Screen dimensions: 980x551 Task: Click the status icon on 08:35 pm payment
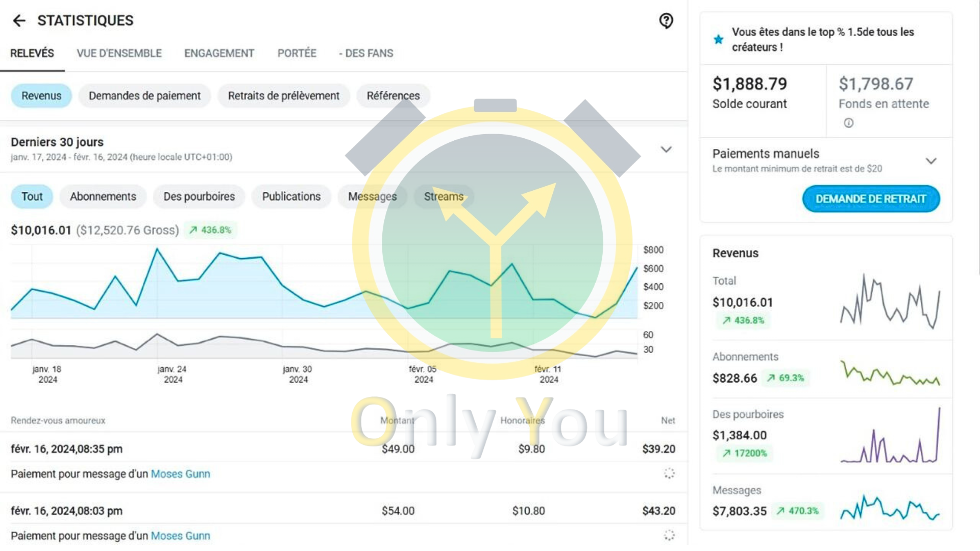click(x=669, y=473)
